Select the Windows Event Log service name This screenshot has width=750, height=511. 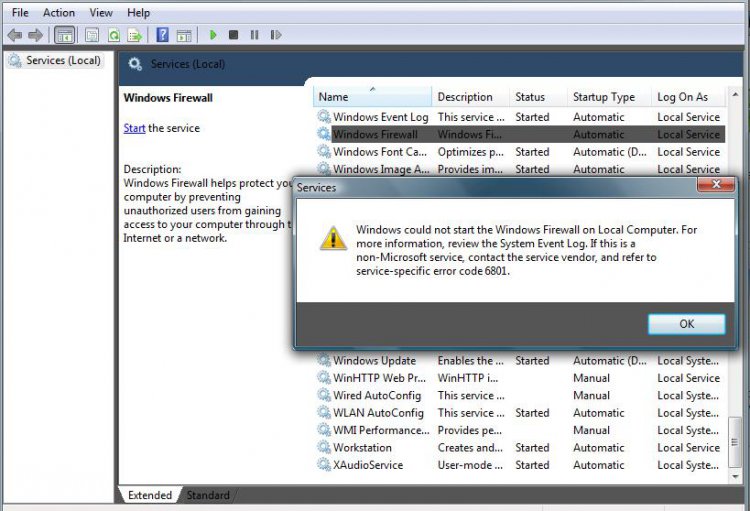click(x=381, y=117)
